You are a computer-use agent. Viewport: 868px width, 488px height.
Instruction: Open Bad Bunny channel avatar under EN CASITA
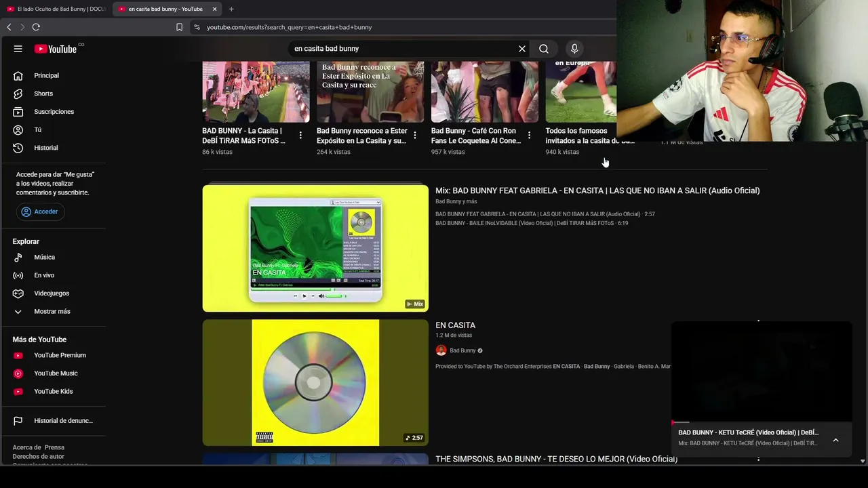point(441,350)
